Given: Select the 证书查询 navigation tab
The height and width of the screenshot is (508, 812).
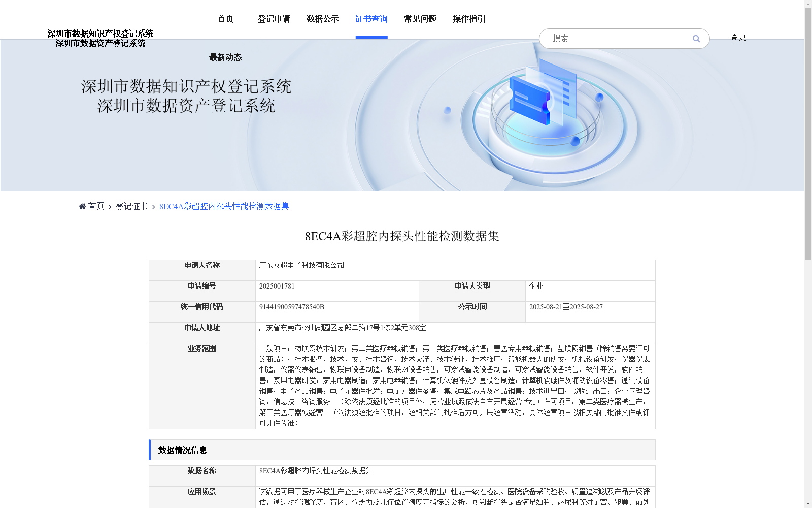Looking at the screenshot, I should 371,19.
